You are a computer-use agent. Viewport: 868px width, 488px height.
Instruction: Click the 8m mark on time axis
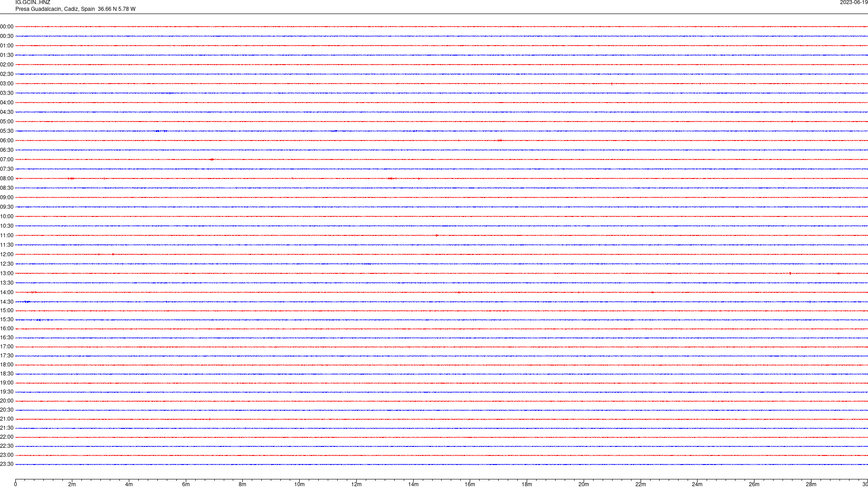tap(243, 484)
